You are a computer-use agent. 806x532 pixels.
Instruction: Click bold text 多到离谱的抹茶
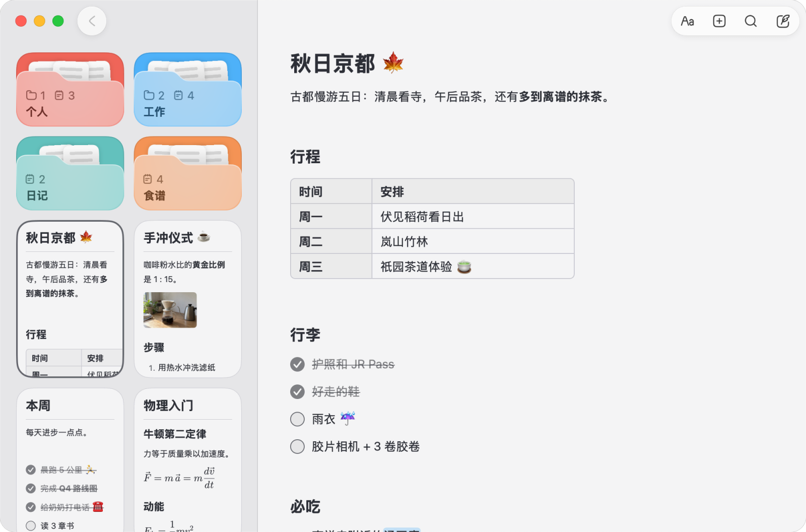(x=560, y=97)
